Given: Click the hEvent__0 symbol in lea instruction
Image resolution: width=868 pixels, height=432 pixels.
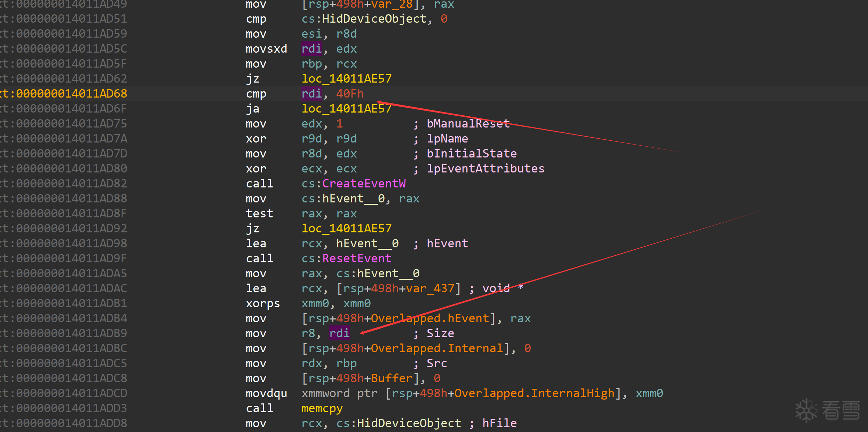Looking at the screenshot, I should pyautogui.click(x=367, y=244).
